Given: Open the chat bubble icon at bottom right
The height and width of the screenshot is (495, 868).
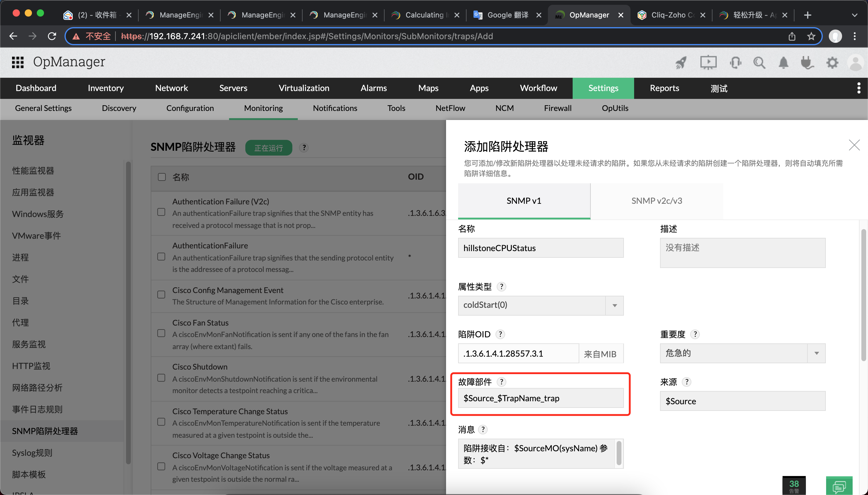Looking at the screenshot, I should click(x=839, y=485).
